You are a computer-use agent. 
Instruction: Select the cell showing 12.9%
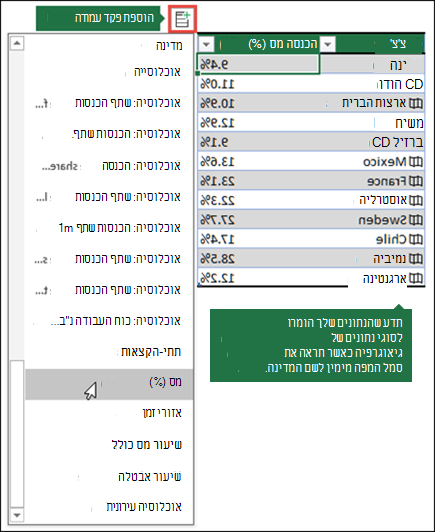[259, 123]
